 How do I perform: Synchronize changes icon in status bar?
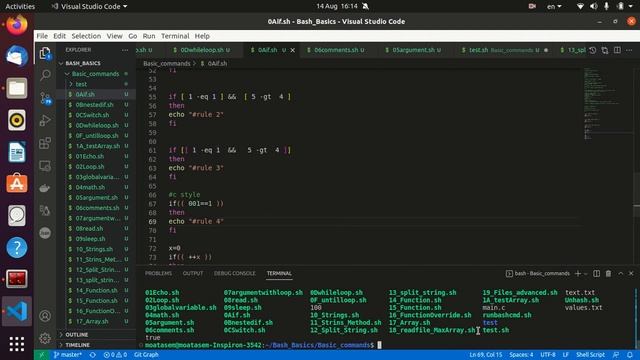coord(93,355)
